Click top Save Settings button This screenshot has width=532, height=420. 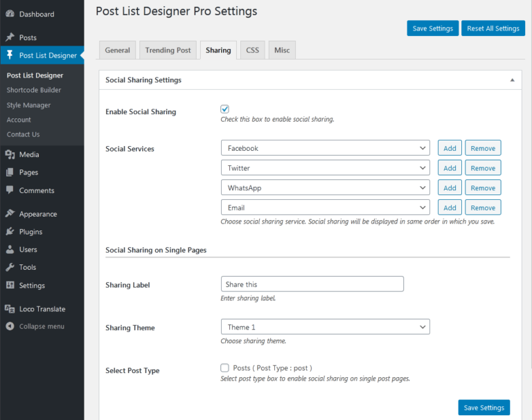click(x=432, y=28)
